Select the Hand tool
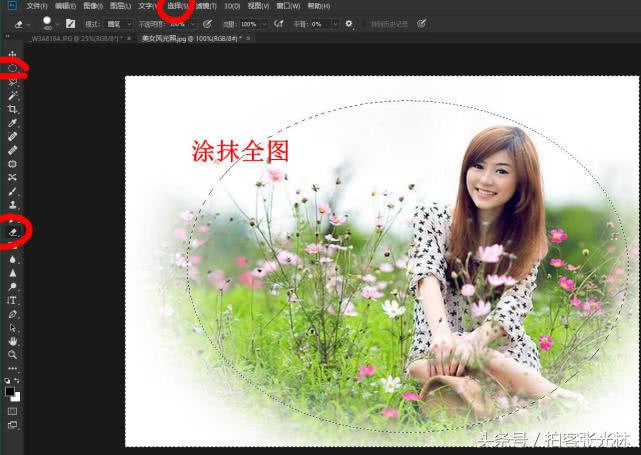Screen dimensions: 641x455 click(x=13, y=341)
